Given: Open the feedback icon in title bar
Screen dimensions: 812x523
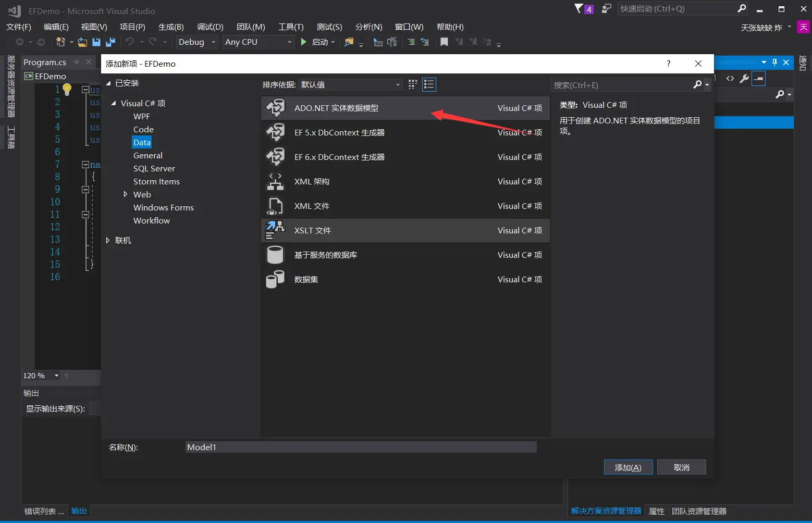Looking at the screenshot, I should pyautogui.click(x=606, y=8).
